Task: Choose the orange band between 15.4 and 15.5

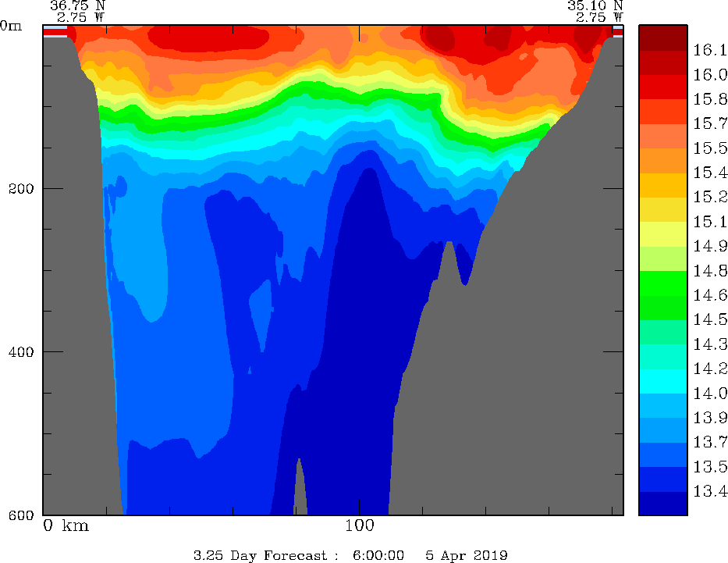Action: click(663, 161)
